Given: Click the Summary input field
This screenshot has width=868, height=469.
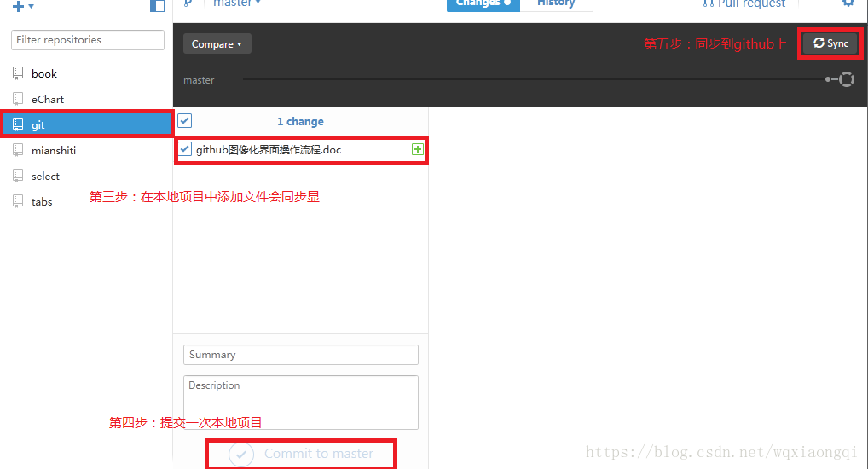Looking at the screenshot, I should coord(301,355).
